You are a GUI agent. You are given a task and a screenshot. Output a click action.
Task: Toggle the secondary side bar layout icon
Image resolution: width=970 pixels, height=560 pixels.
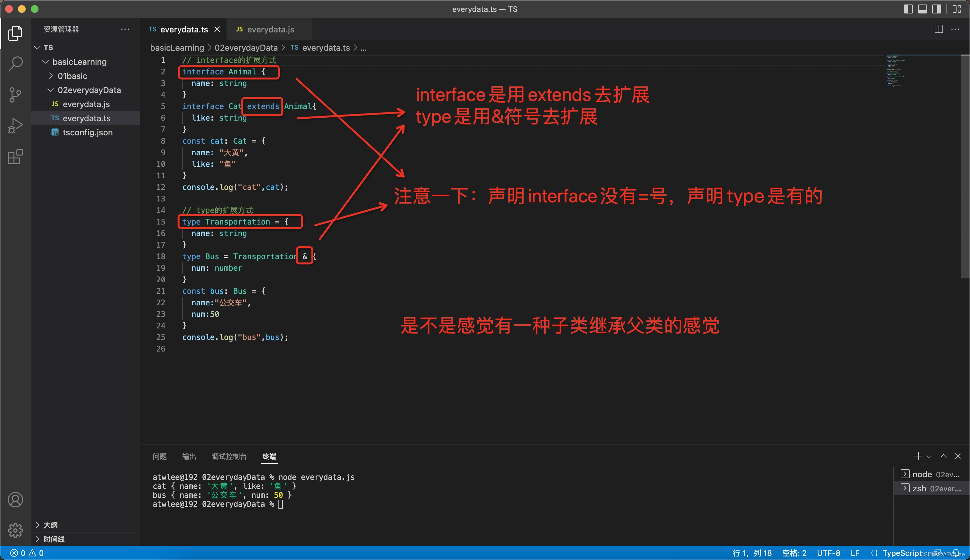(937, 9)
